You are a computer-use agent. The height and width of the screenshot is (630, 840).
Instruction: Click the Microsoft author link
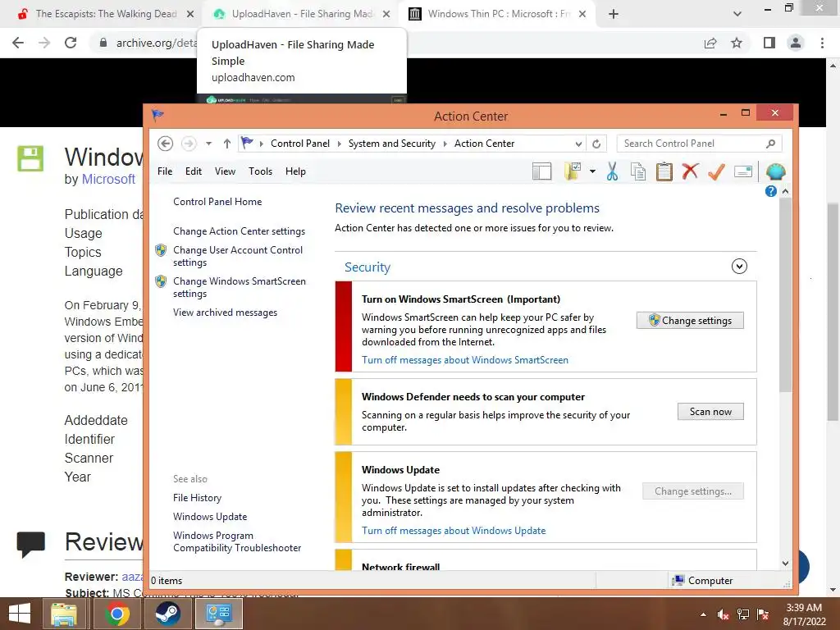(108, 179)
